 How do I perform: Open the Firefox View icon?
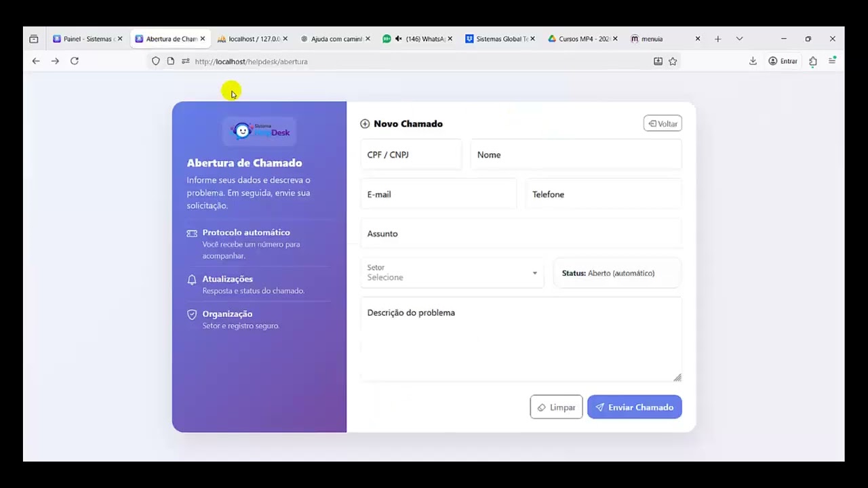tap(34, 39)
